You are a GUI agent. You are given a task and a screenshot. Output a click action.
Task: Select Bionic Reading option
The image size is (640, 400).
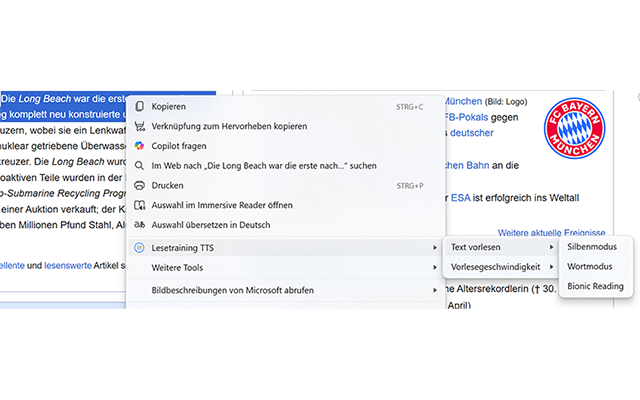[x=595, y=286]
